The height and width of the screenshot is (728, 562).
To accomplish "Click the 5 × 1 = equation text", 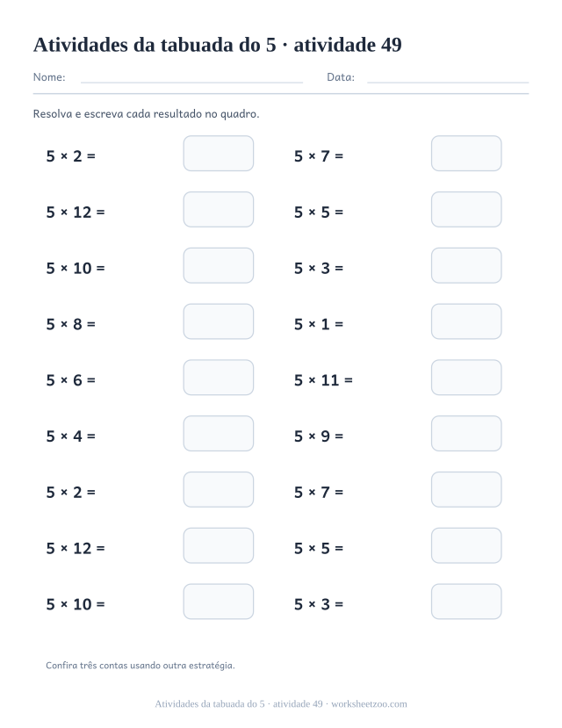I will [x=319, y=324].
